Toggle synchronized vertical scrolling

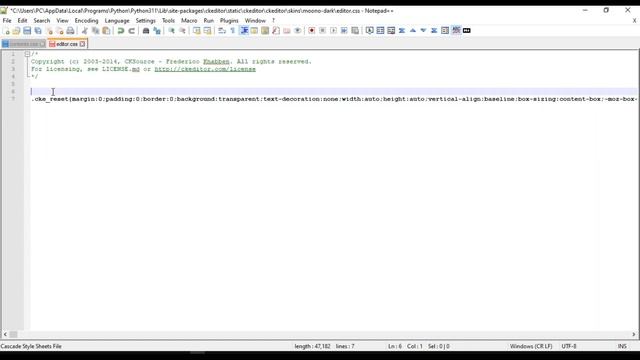coord(197,31)
